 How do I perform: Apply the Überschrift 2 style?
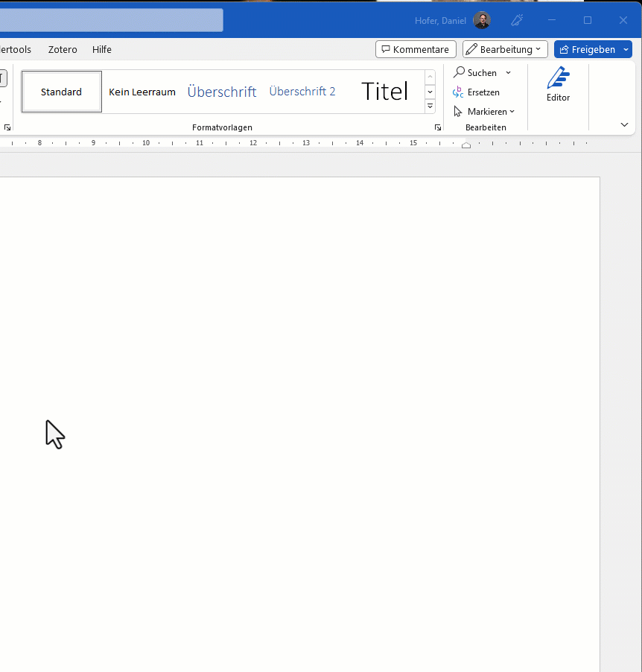[302, 92]
